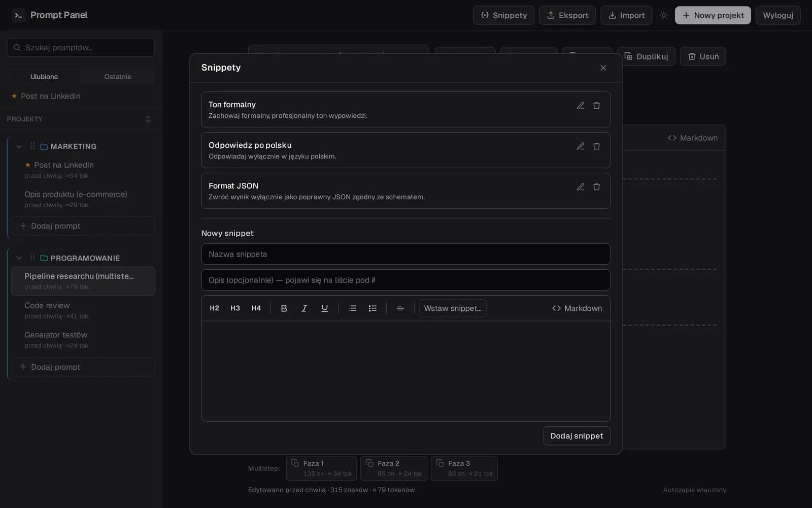812x508 pixels.
Task: Toggle Markdown in the main editor
Action: pos(692,138)
